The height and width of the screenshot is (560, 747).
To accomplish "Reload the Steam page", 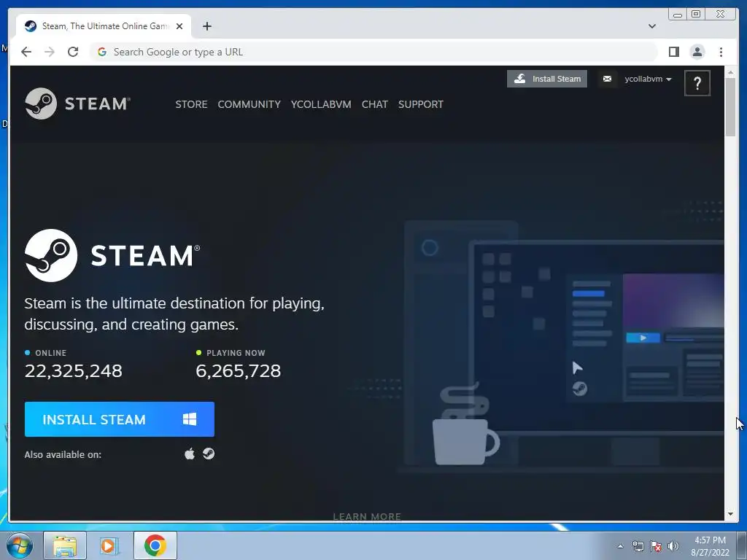I will click(73, 52).
